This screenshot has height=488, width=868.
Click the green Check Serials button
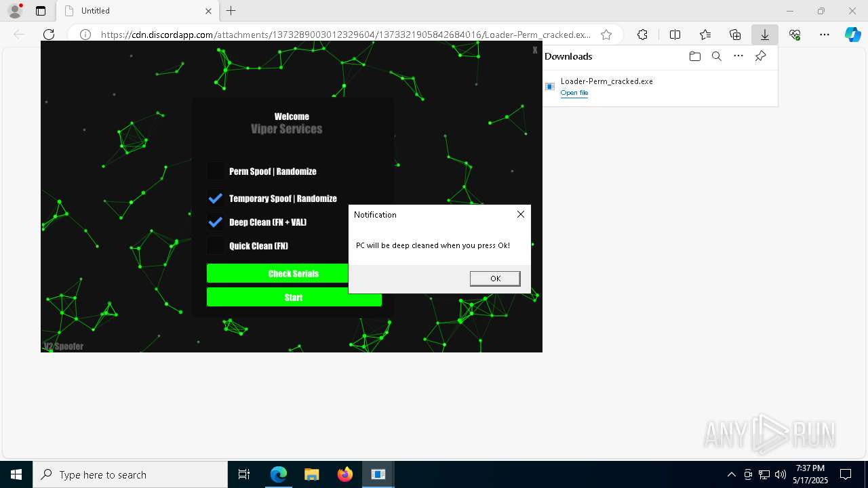click(294, 273)
